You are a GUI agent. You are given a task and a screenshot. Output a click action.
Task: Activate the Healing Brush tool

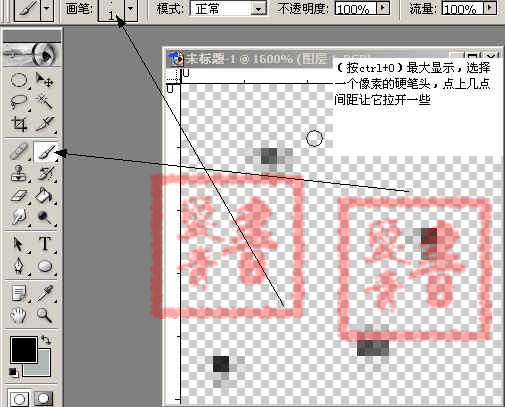tap(19, 152)
